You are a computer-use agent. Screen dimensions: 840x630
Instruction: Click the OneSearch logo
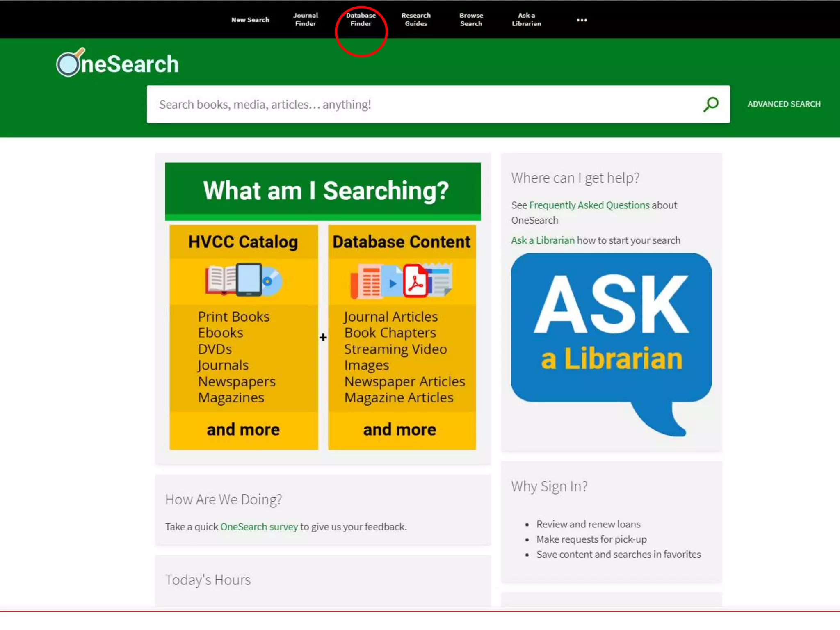pos(118,63)
